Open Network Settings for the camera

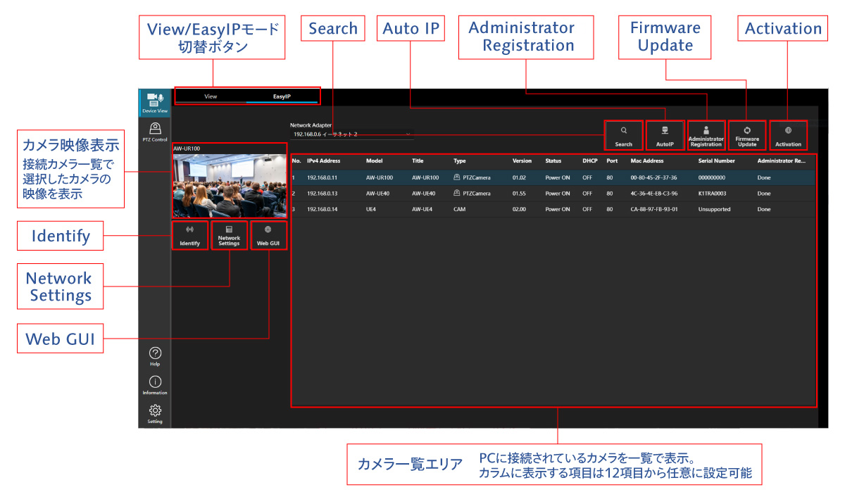[229, 235]
